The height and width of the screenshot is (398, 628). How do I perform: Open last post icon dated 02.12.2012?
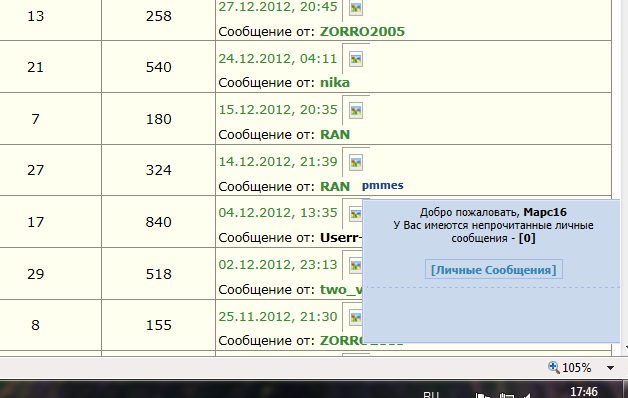355,265
